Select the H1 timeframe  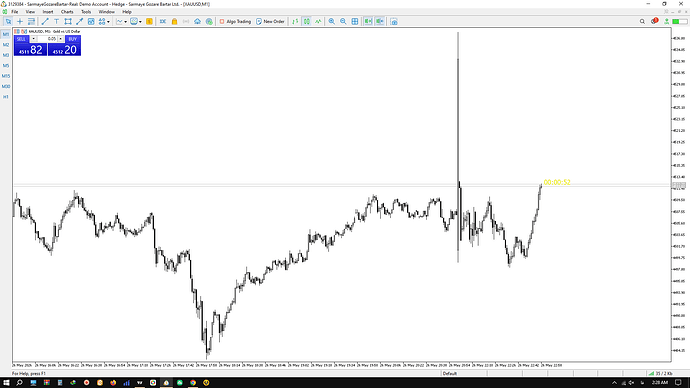(x=6, y=97)
